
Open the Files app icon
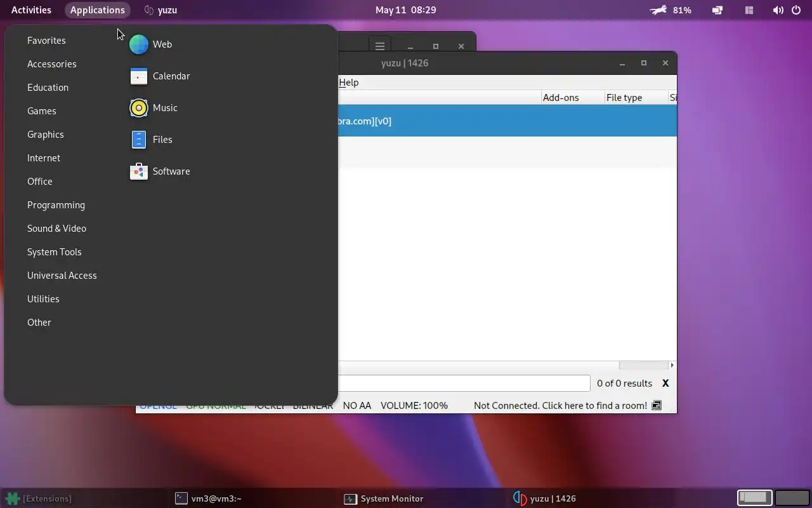click(138, 140)
